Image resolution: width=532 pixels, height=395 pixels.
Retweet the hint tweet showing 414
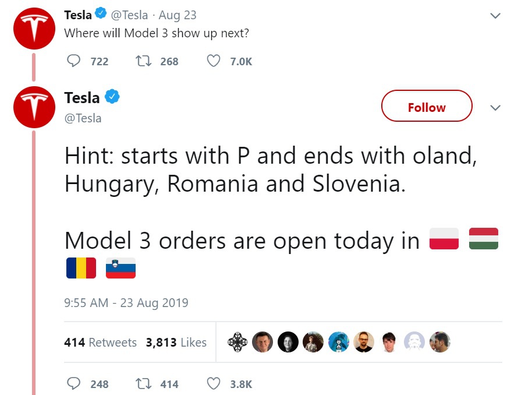click(141, 384)
